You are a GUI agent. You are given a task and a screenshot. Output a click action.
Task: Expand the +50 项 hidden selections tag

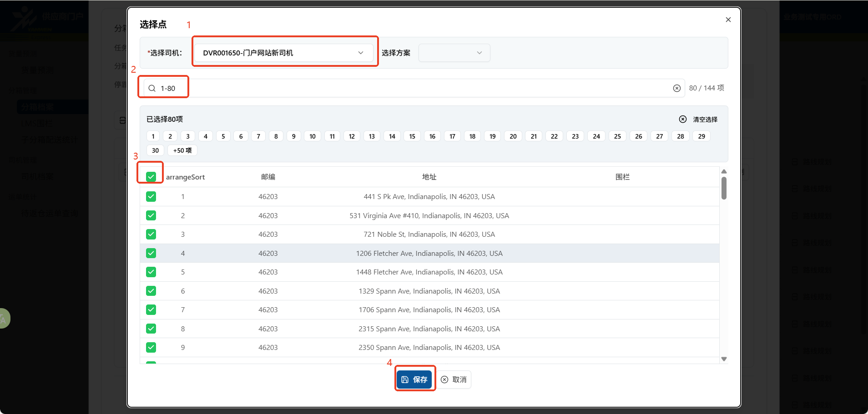pyautogui.click(x=182, y=150)
